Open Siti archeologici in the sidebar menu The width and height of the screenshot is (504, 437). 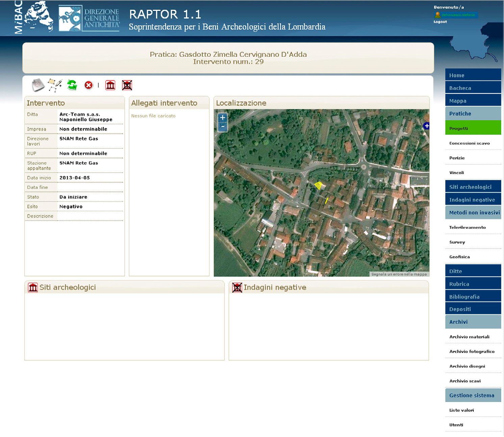pos(473,187)
